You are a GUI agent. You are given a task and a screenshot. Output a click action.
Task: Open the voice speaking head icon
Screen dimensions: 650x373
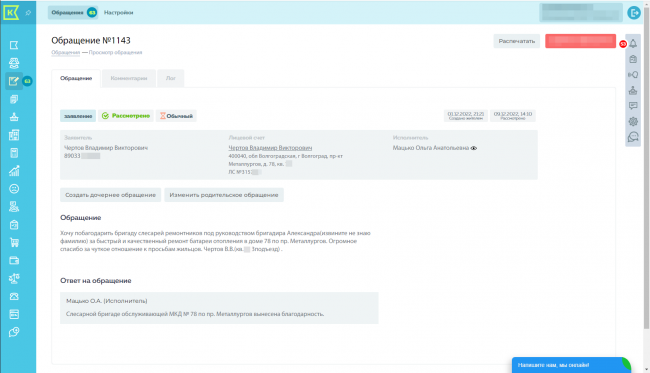tap(633, 75)
